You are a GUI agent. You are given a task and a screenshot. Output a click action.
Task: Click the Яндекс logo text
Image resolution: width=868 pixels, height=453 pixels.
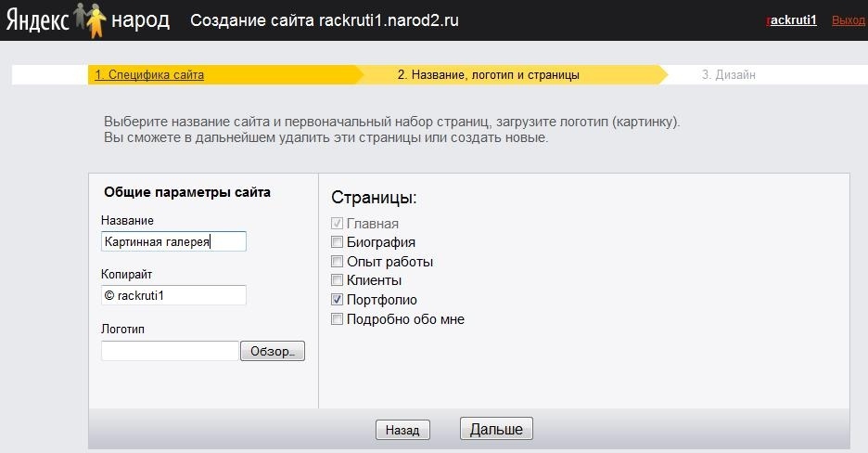38,19
